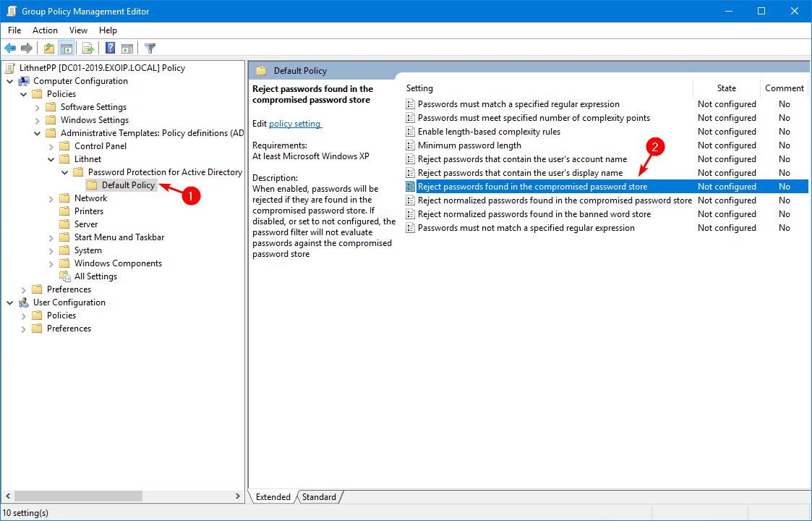
Task: Expand the Network node
Action: click(51, 198)
